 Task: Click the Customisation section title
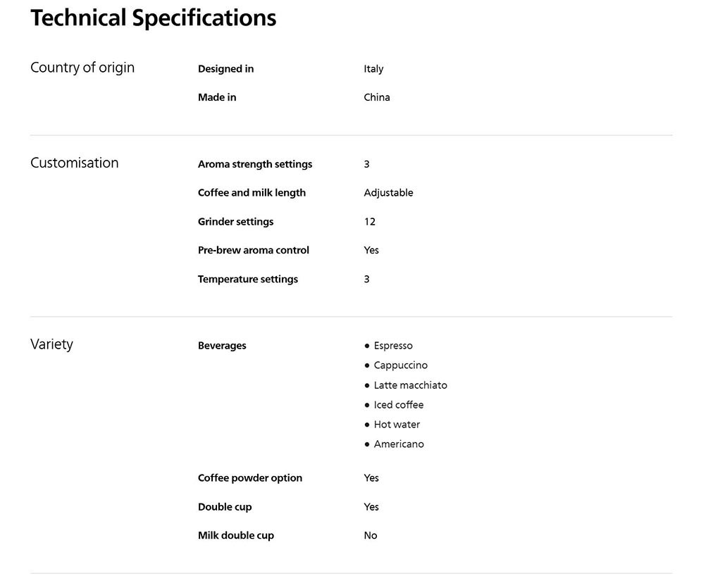point(74,163)
